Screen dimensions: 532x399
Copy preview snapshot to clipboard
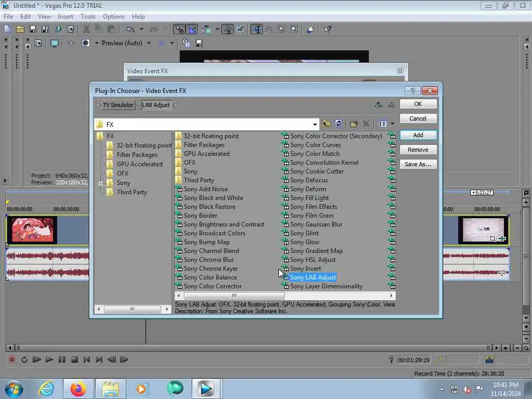click(186, 43)
